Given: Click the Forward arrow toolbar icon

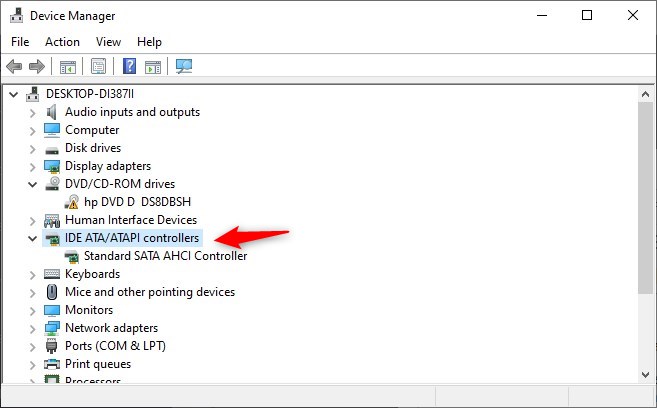Looking at the screenshot, I should pyautogui.click(x=37, y=67).
